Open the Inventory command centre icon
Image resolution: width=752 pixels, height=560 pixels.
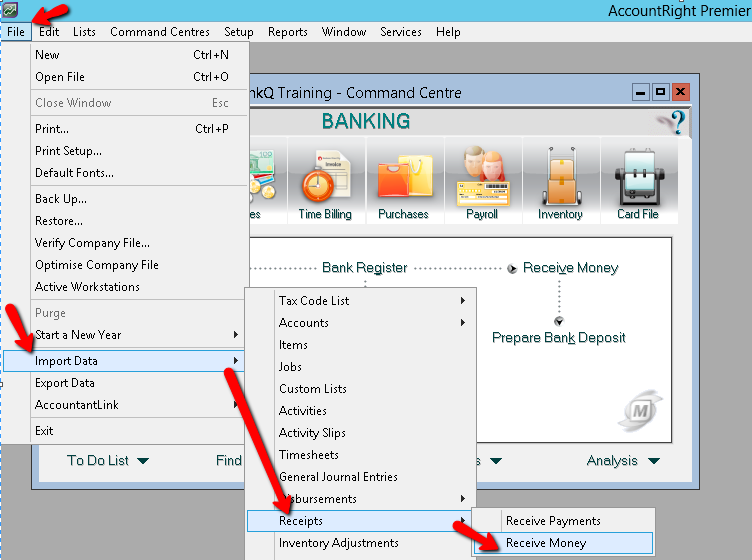tap(561, 182)
